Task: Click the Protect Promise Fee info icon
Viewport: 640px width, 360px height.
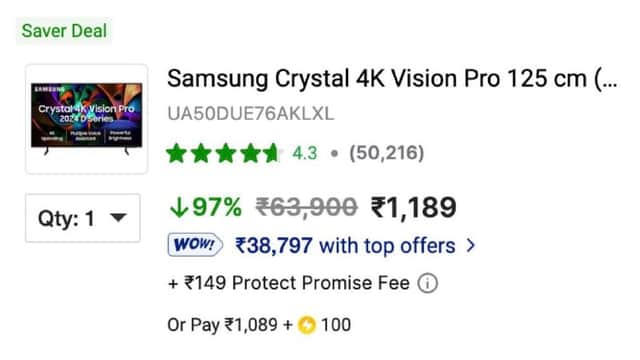Action: tap(427, 283)
